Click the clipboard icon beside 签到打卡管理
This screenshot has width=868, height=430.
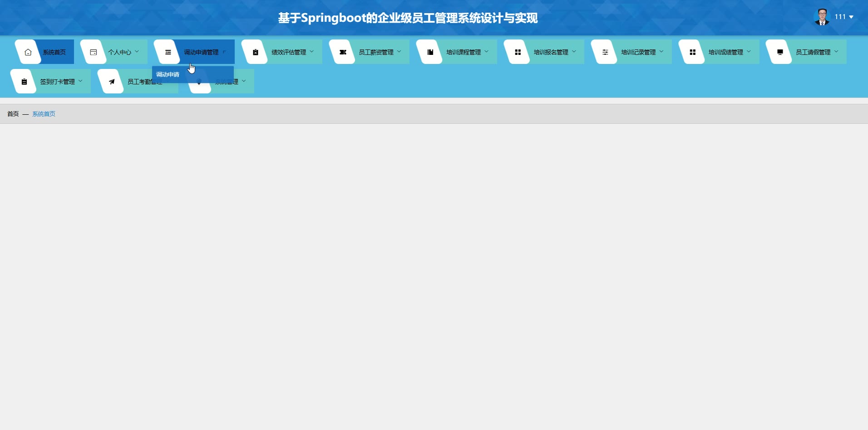pyautogui.click(x=24, y=82)
